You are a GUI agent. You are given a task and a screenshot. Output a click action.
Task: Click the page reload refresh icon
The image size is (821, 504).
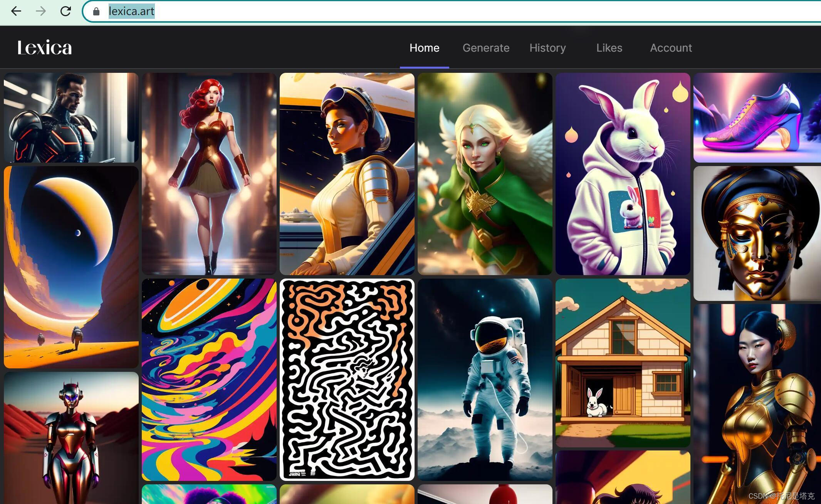(66, 11)
